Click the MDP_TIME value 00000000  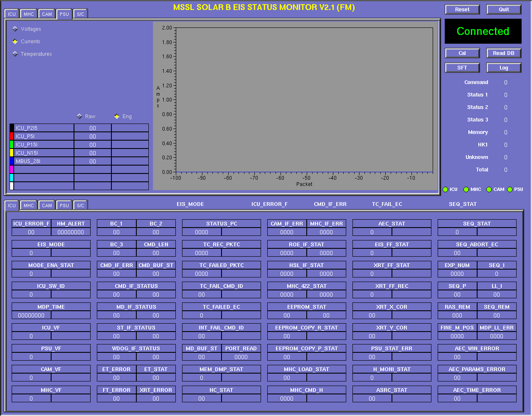pyautogui.click(x=31, y=315)
